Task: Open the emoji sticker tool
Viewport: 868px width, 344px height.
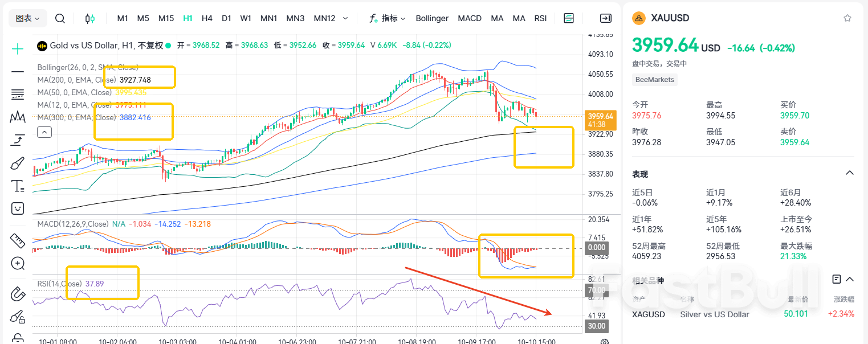Action: [x=17, y=208]
